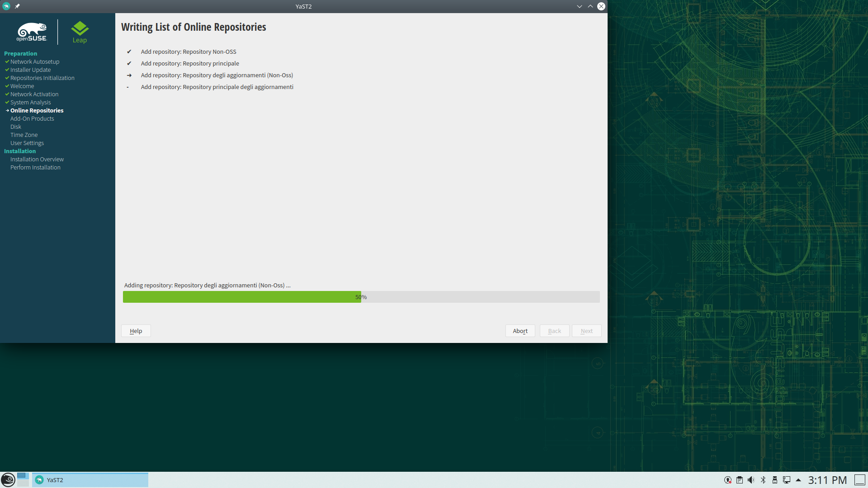Click the show desktop button
This screenshot has height=488, width=868.
pyautogui.click(x=859, y=480)
